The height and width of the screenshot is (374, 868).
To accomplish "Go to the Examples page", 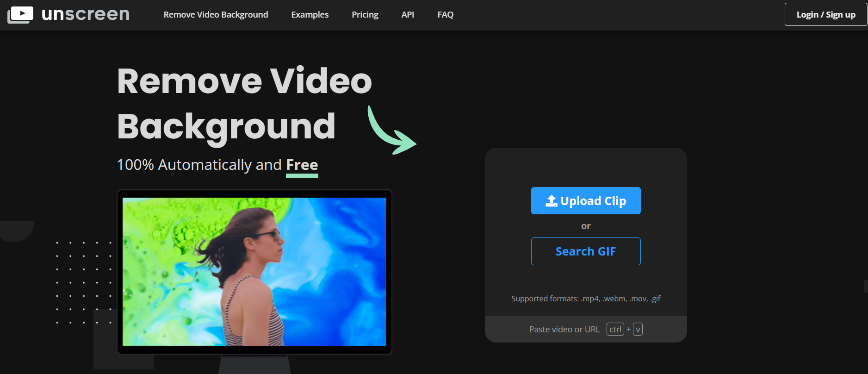I will pos(310,15).
